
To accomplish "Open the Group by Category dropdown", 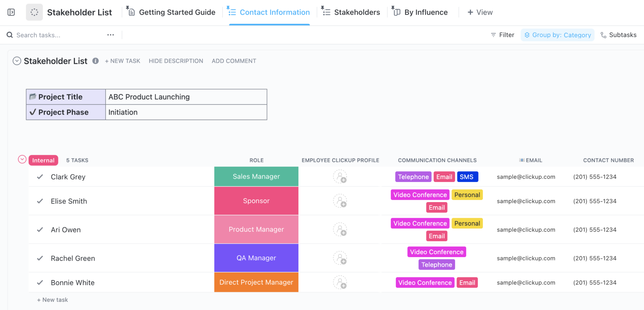I will (557, 35).
